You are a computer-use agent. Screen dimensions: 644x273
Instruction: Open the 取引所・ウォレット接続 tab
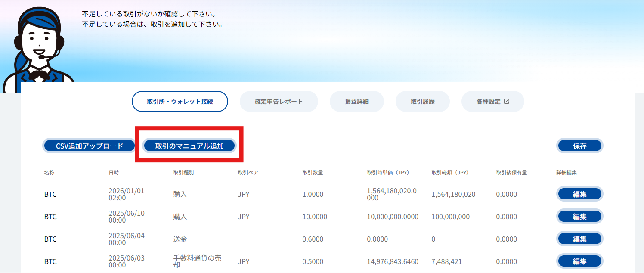(x=180, y=102)
